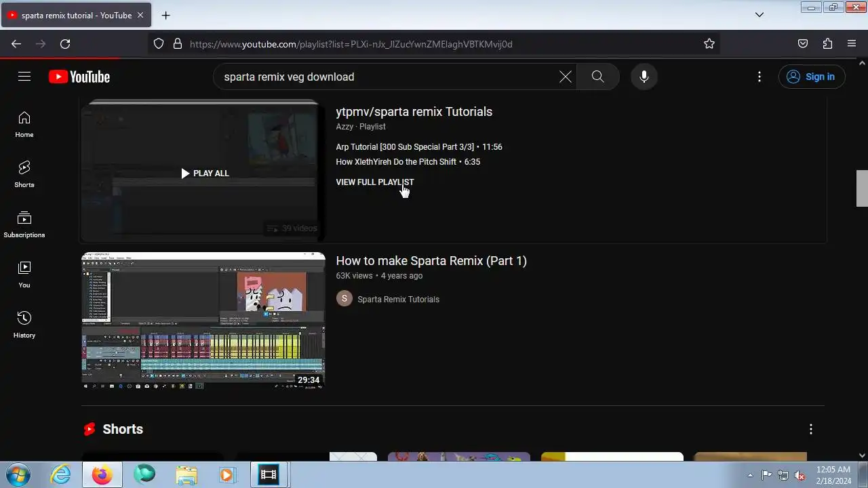Open How XlethYireh Do the Pitch Shift
The width and height of the screenshot is (868, 488).
tap(408, 162)
